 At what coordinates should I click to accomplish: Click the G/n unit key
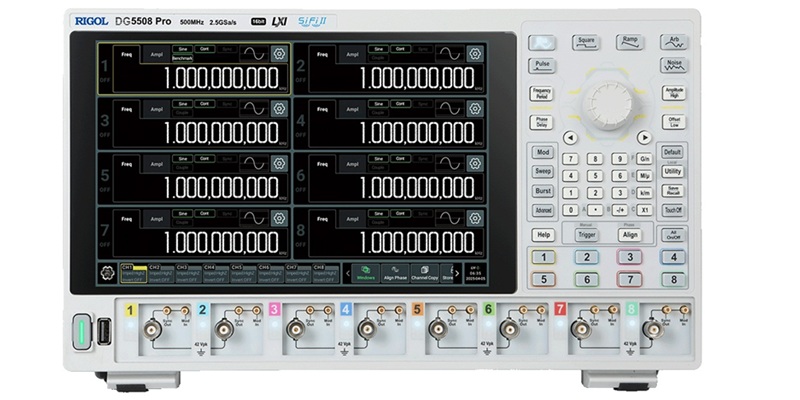point(644,159)
